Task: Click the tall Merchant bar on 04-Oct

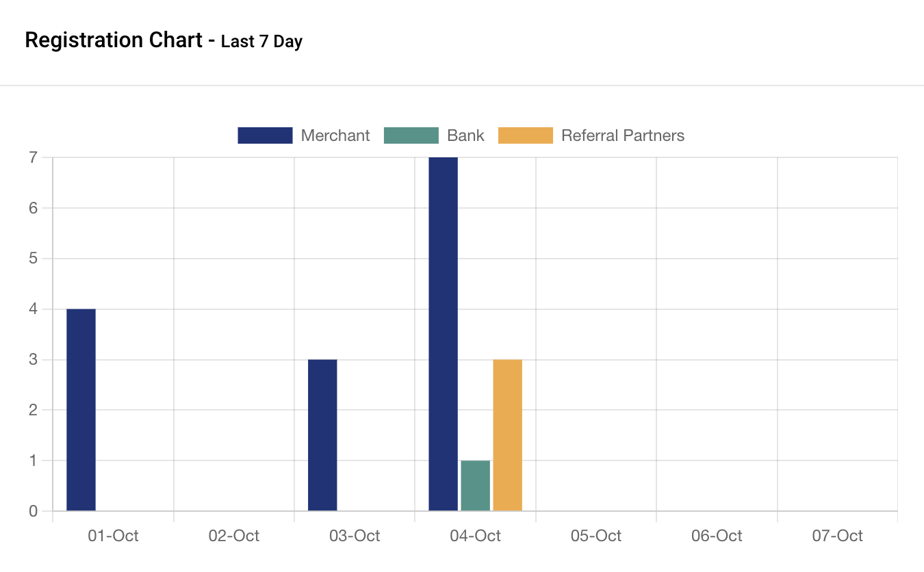Action: [443, 334]
